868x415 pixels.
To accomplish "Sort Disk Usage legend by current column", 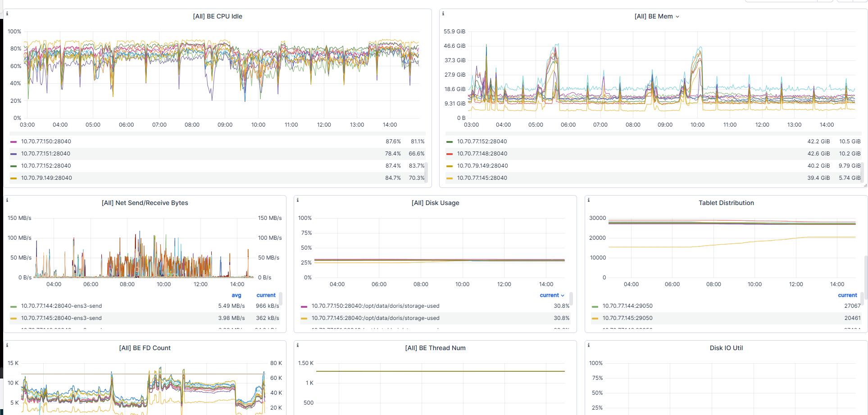I will coord(552,295).
